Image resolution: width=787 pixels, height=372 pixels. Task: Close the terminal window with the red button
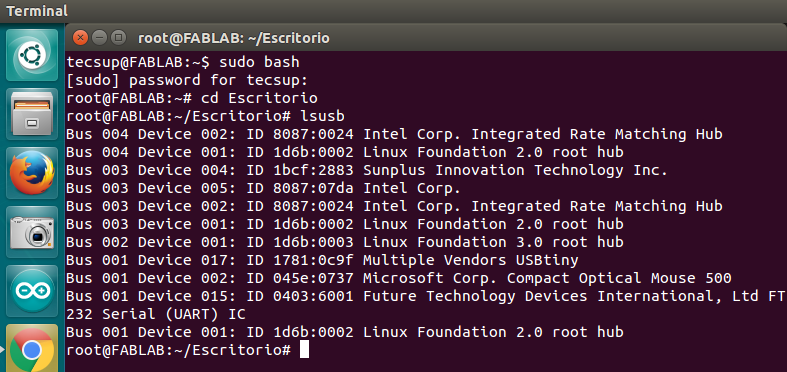pos(80,38)
